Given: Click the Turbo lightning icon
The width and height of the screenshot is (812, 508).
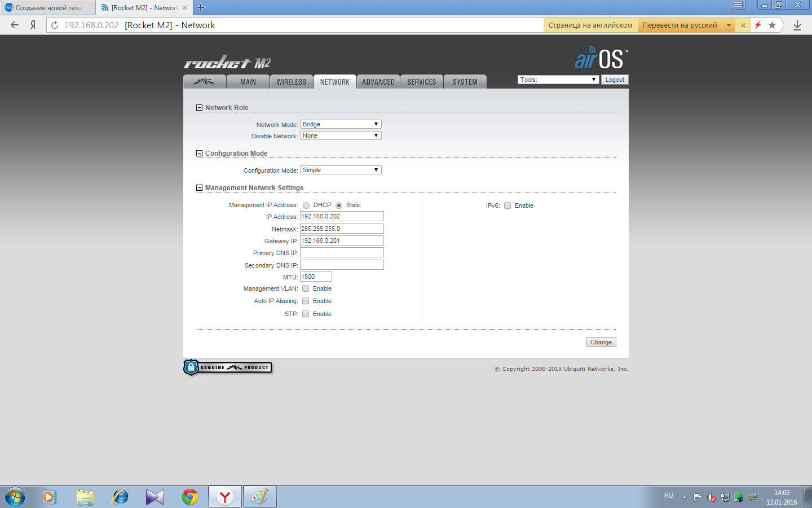Looking at the screenshot, I should (758, 25).
